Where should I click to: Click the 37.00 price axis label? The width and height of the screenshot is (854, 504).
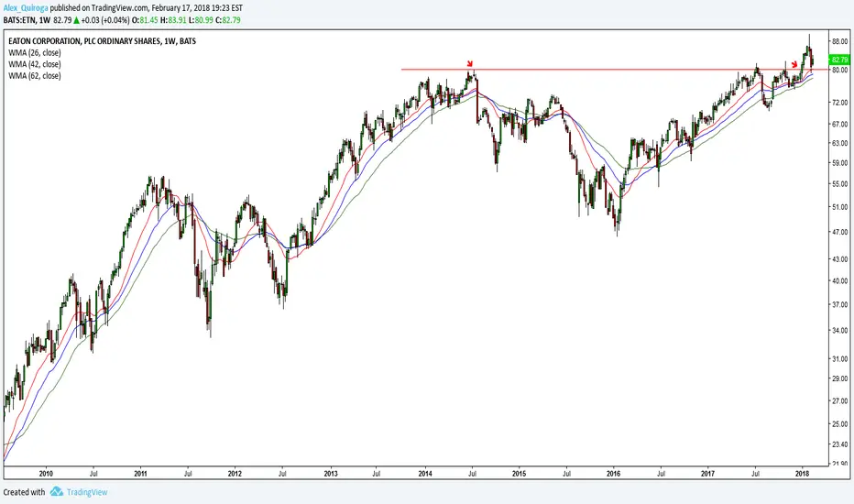[839, 304]
